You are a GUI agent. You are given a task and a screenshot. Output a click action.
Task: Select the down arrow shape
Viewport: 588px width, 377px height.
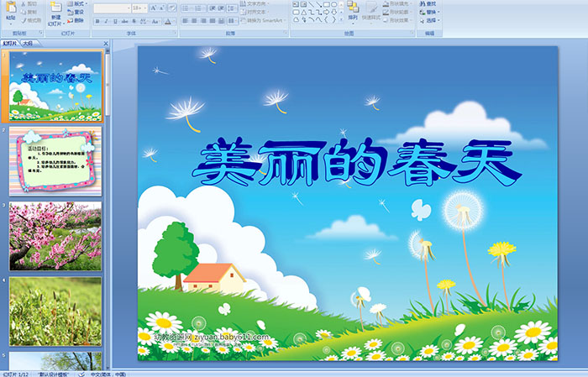(x=333, y=12)
